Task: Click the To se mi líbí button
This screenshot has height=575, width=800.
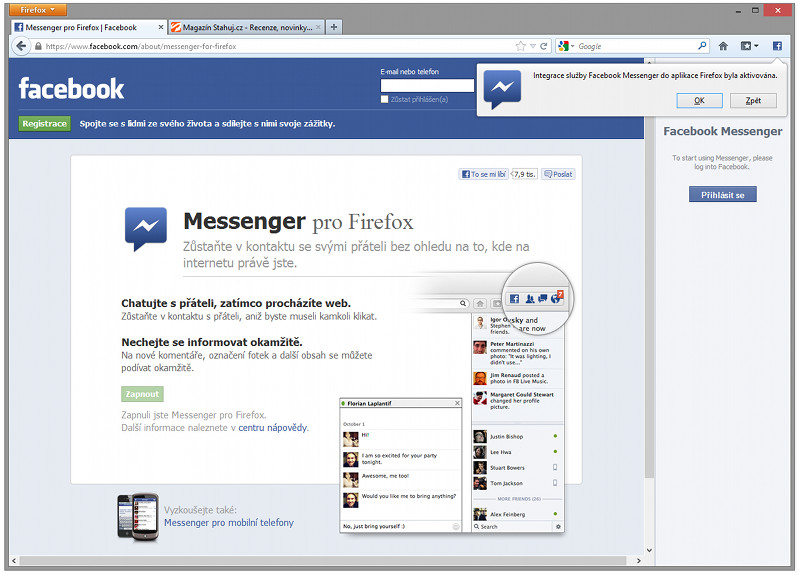Action: 483,174
